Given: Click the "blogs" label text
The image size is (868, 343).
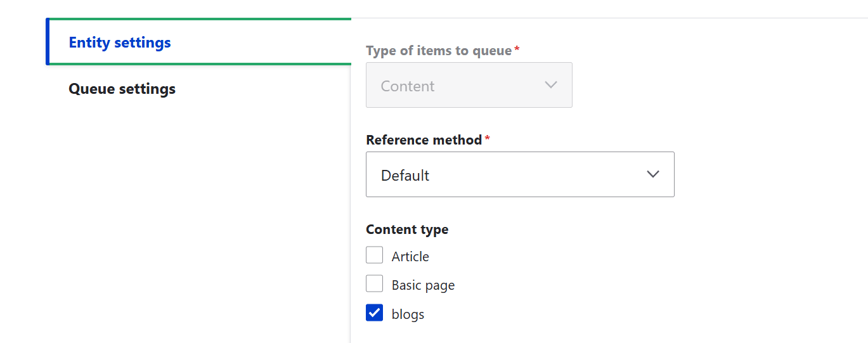Looking at the screenshot, I should click(408, 314).
